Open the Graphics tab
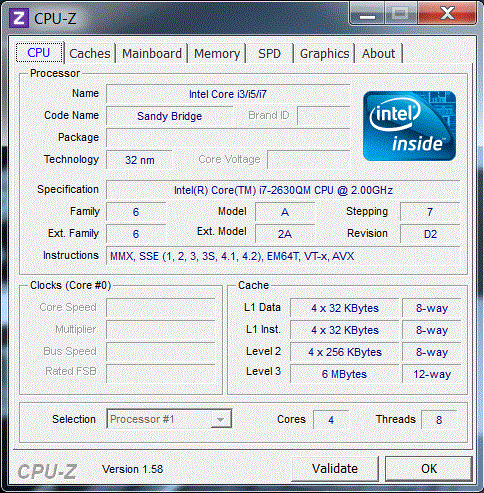This screenshot has width=484, height=493. point(324,53)
